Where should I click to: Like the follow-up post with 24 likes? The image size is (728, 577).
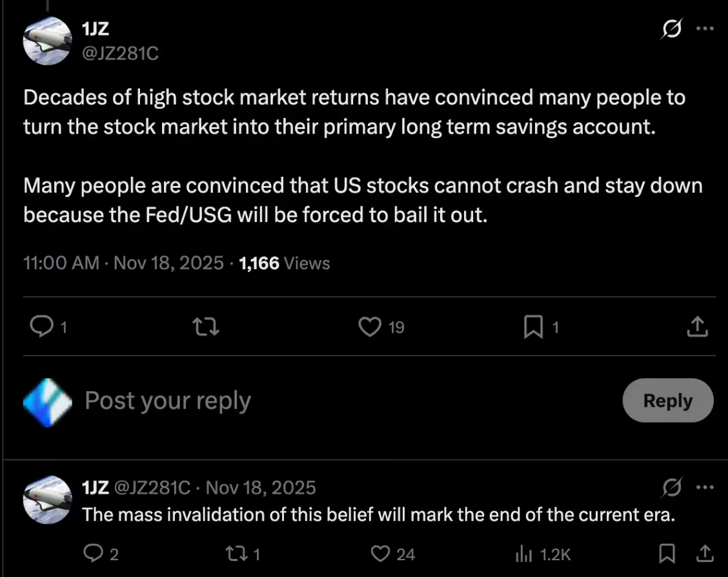(382, 554)
